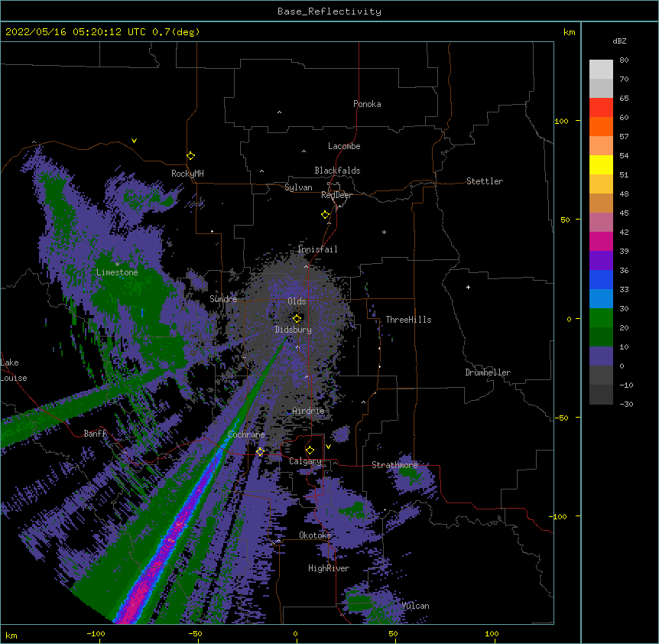Click the RedDeer city label
659x644 pixels.
336,195
